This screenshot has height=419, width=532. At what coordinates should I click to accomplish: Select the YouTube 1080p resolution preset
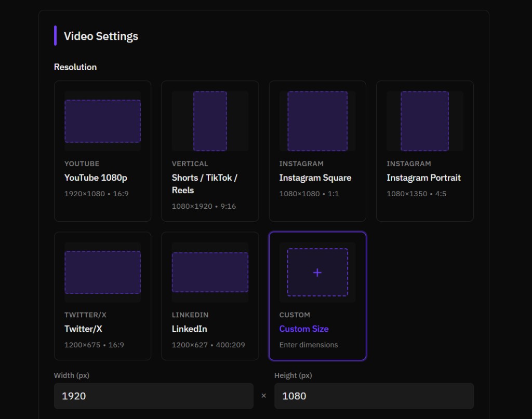(102, 151)
